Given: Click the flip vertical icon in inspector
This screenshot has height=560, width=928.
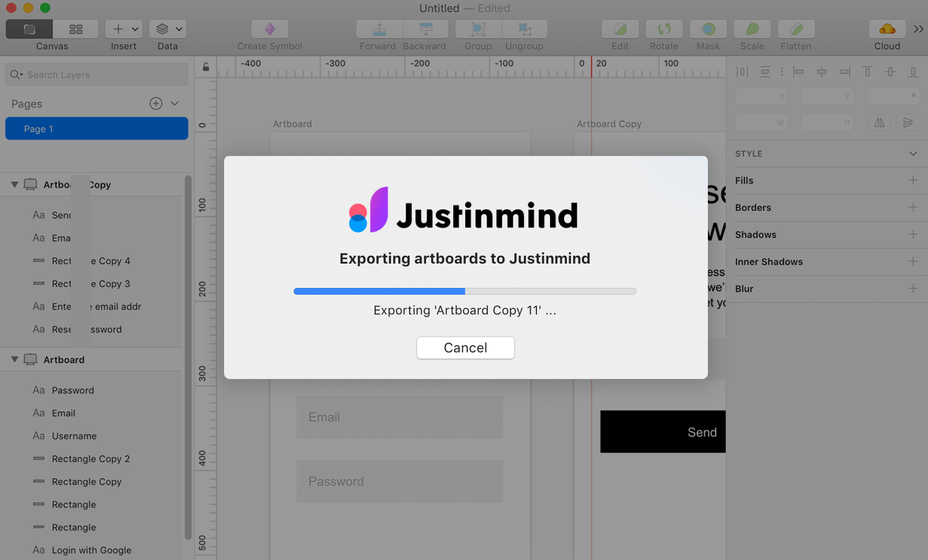Looking at the screenshot, I should point(908,123).
